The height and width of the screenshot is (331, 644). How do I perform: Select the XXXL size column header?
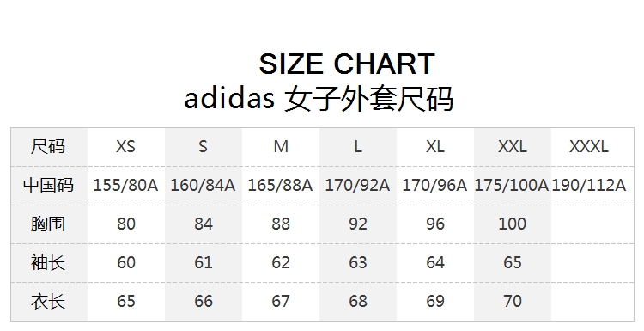coord(588,146)
